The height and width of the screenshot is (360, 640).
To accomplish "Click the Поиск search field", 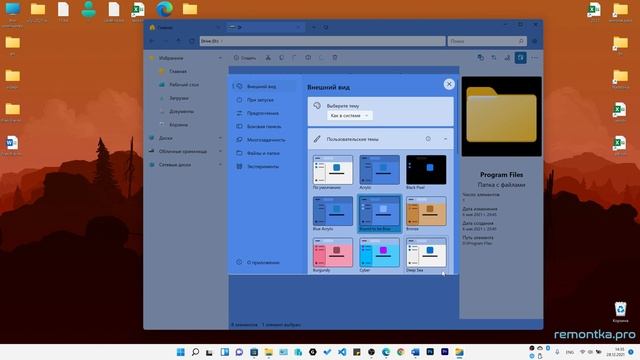I will pos(487,41).
